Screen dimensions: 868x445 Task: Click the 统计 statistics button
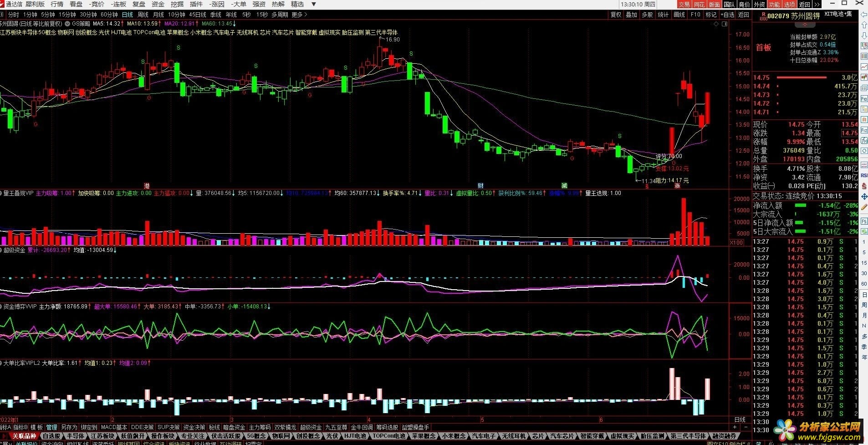tap(663, 15)
